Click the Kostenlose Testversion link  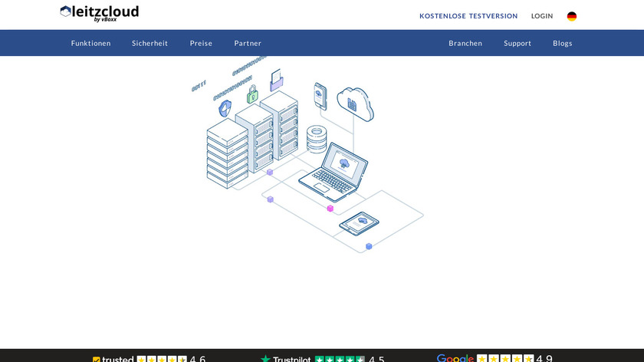click(x=468, y=16)
